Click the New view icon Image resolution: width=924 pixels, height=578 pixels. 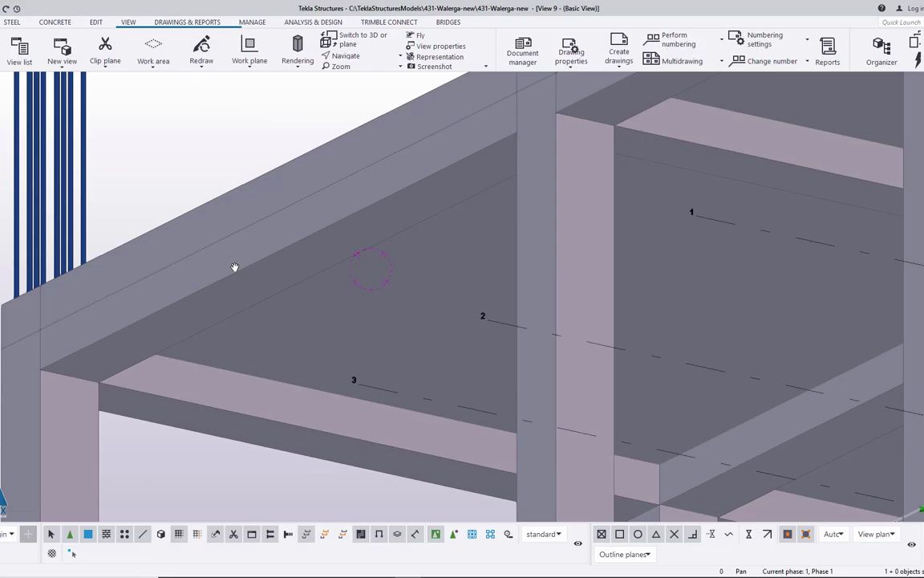pyautogui.click(x=62, y=47)
